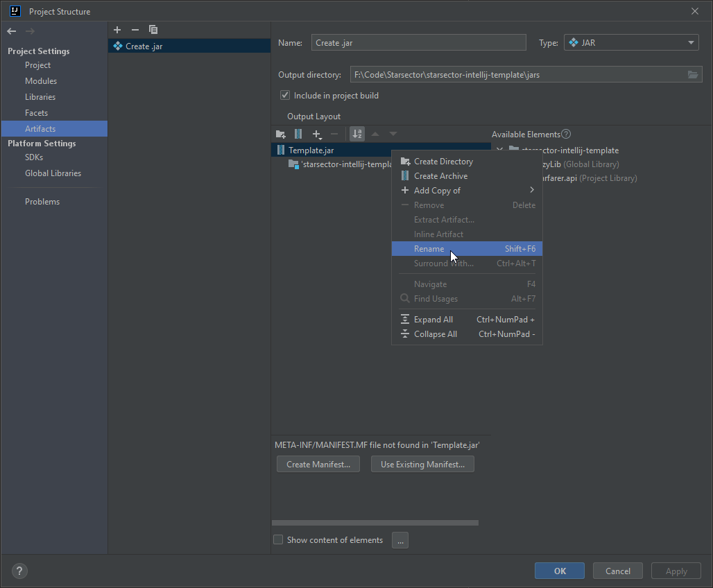Select Expand All in context menu

coord(467,320)
